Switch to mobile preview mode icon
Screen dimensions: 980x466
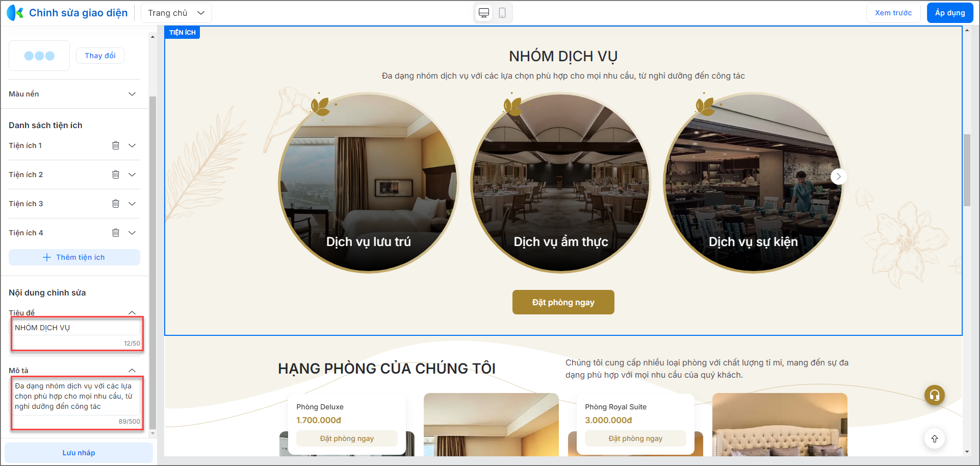click(x=502, y=13)
